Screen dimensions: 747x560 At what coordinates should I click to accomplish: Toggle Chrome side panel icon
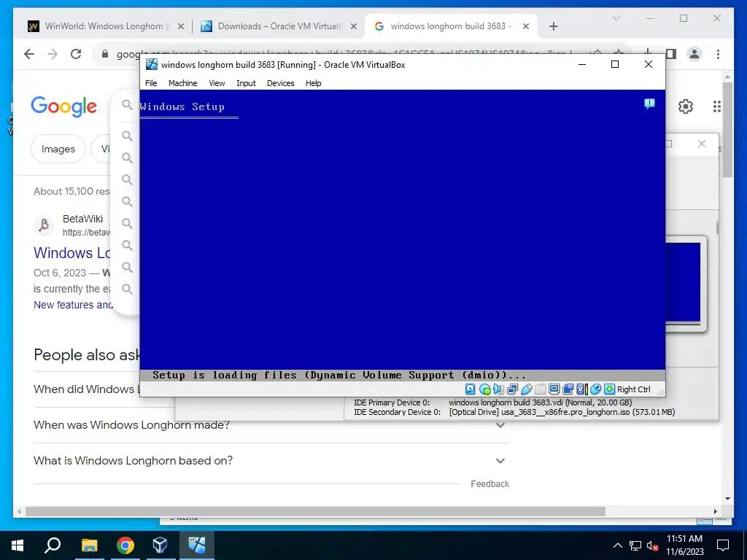[671, 54]
